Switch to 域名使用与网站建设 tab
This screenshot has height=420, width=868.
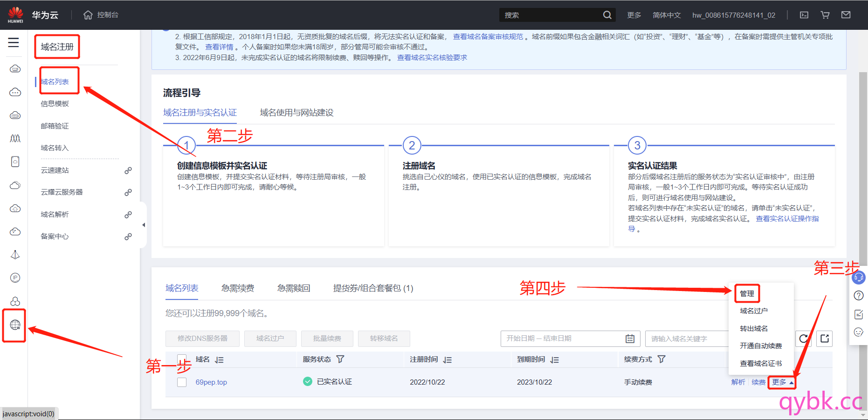[x=296, y=113]
